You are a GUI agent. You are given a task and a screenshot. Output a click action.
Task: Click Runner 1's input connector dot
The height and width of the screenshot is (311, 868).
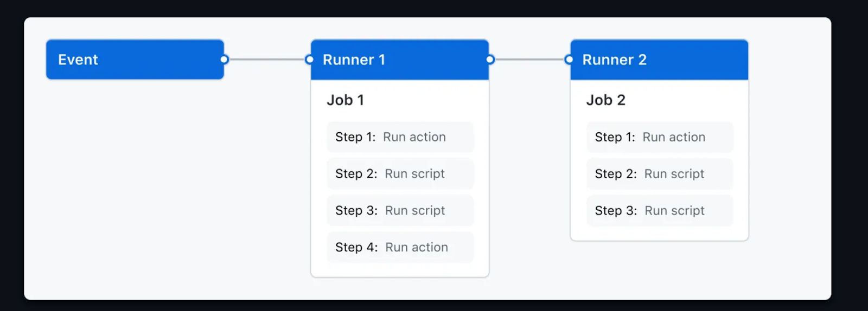[x=309, y=60]
